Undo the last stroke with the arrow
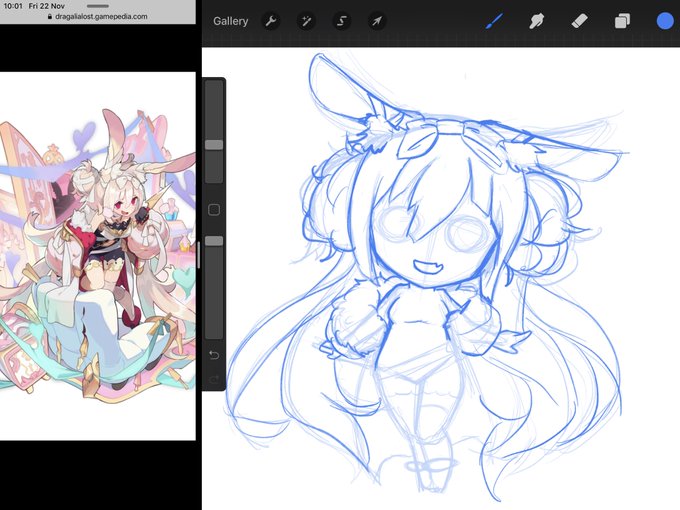 point(214,355)
